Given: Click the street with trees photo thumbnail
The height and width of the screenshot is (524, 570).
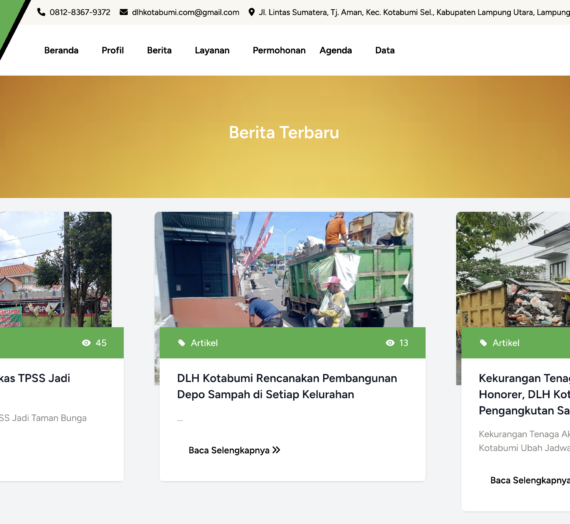Looking at the screenshot, I should coord(56,269).
